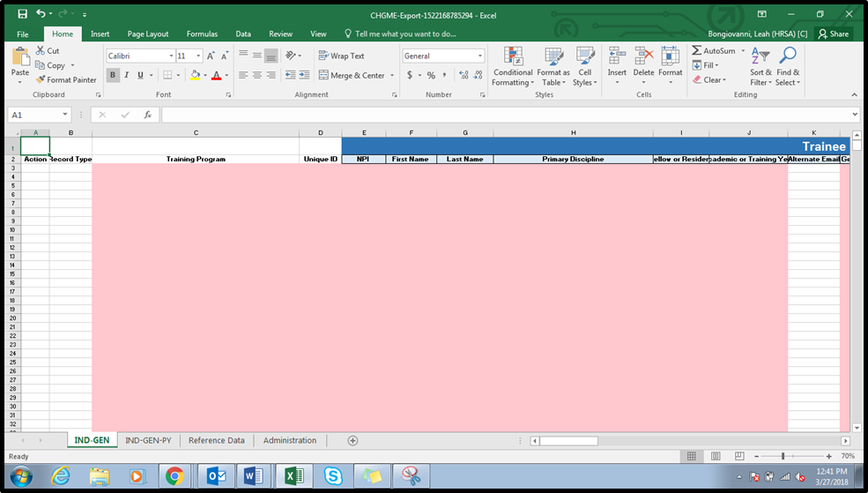Open the Name Box dropdown arrow

[x=65, y=115]
